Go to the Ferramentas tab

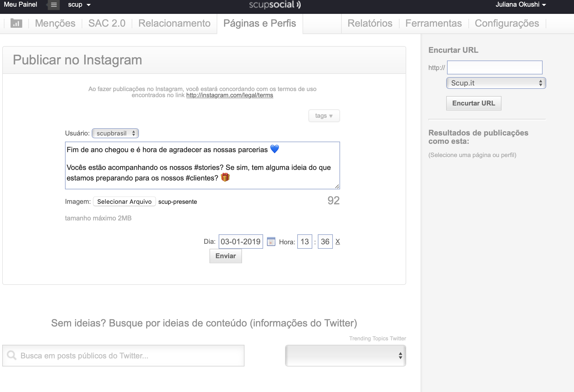click(433, 23)
